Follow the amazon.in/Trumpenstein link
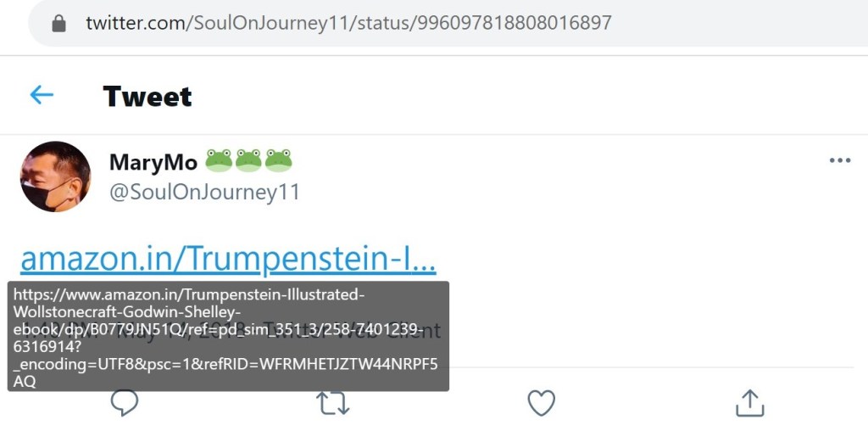 pyautogui.click(x=228, y=258)
